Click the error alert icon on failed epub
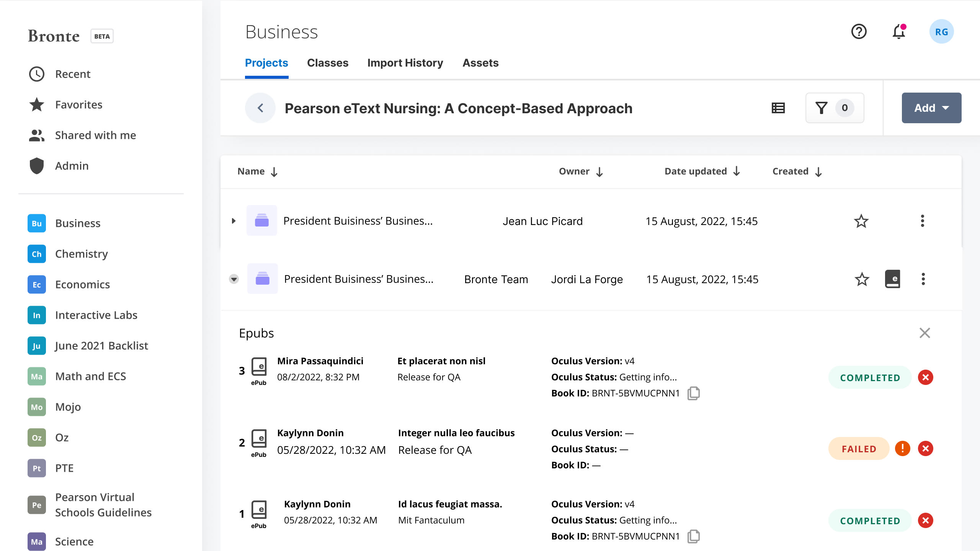The image size is (980, 551). (902, 448)
